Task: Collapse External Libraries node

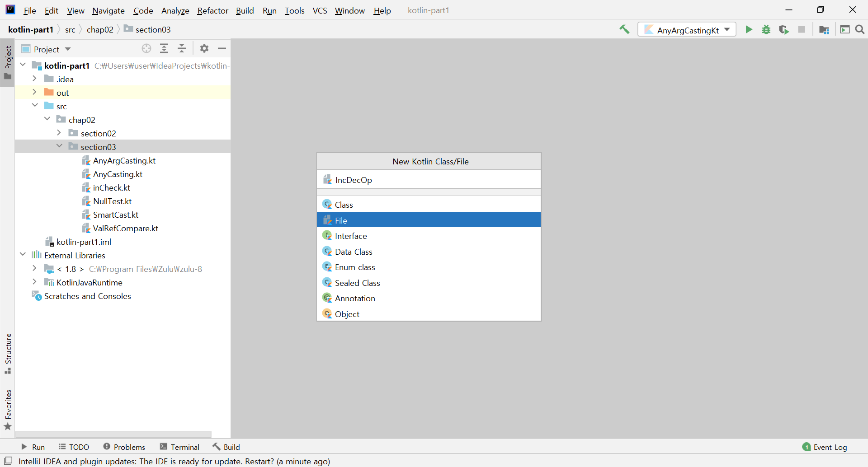Action: click(x=23, y=254)
